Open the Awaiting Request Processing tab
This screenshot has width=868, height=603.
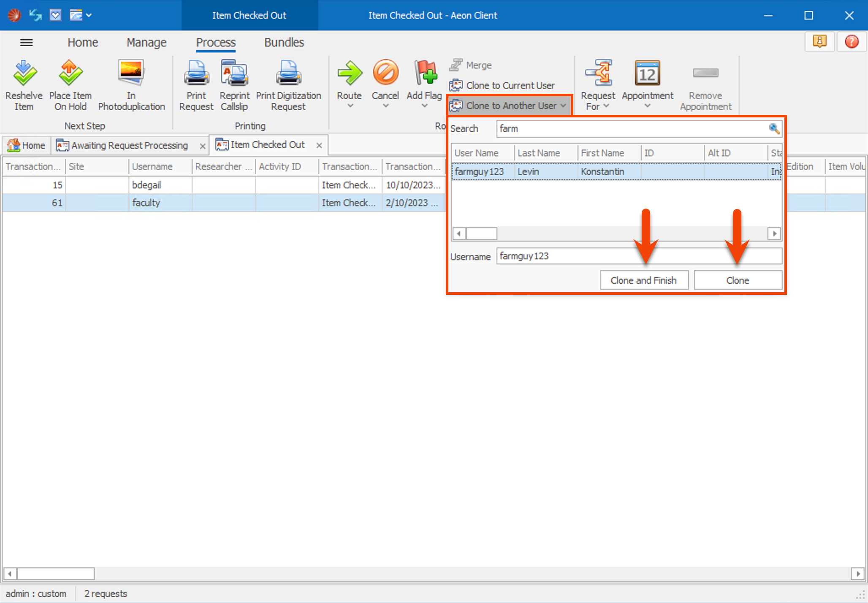(x=129, y=145)
